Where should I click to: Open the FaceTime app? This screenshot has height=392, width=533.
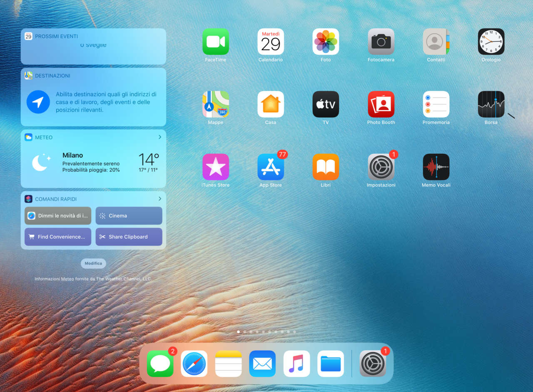click(216, 42)
